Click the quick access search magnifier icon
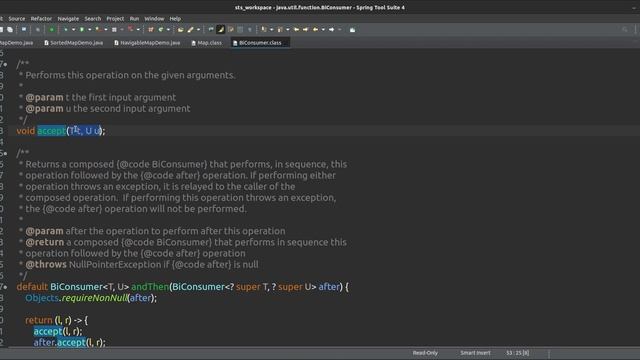 pos(624,29)
